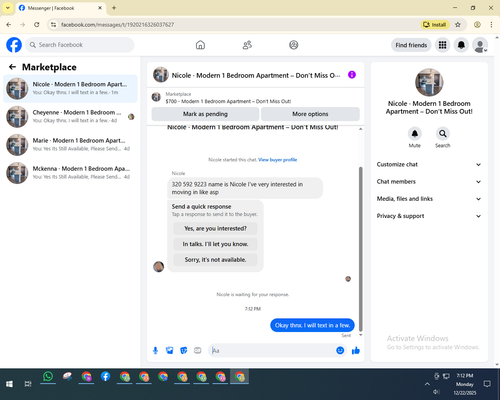Open the Notifications bell in Facebook header

461,45
